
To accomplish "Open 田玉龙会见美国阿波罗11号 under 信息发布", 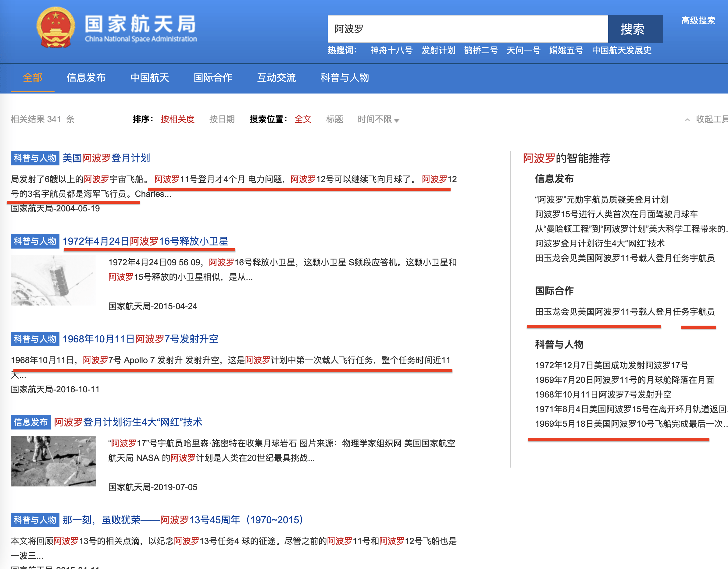I will click(625, 258).
